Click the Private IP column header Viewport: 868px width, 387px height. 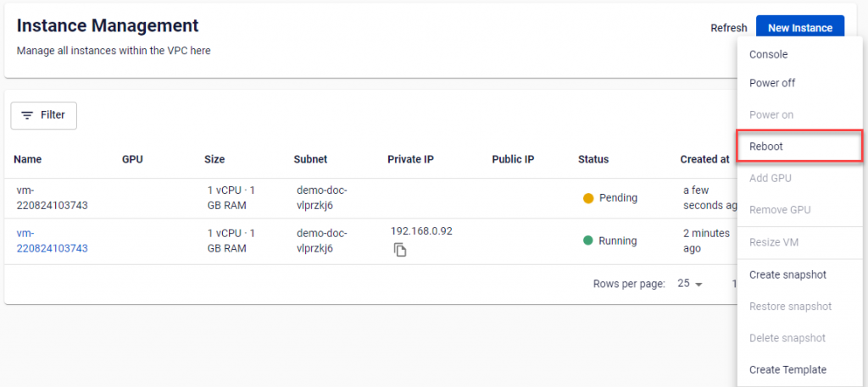click(x=410, y=159)
